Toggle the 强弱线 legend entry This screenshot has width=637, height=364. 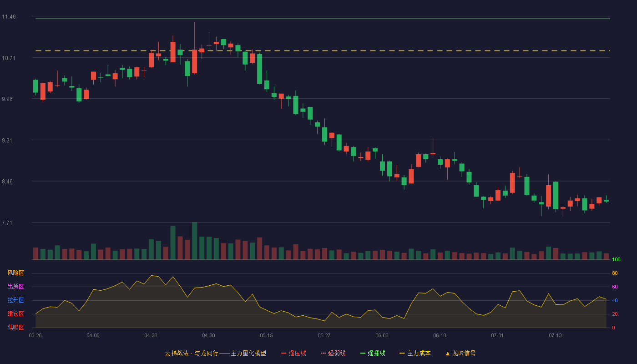333,353
